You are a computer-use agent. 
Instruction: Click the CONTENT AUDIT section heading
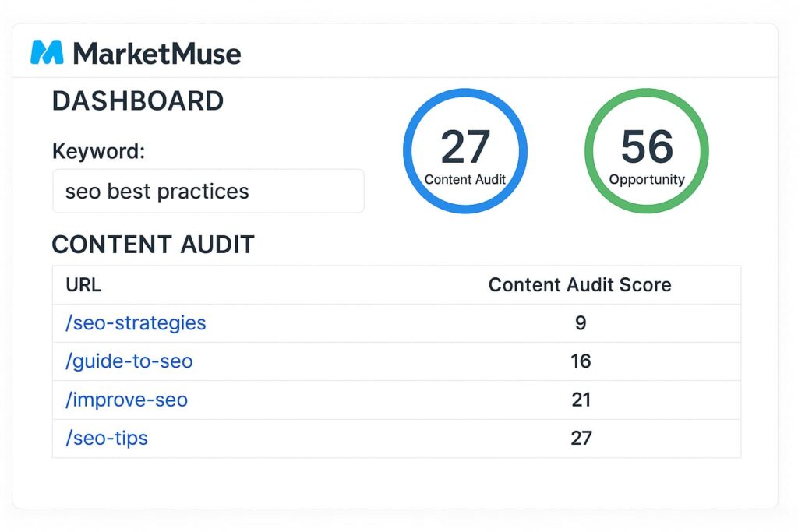pyautogui.click(x=154, y=245)
